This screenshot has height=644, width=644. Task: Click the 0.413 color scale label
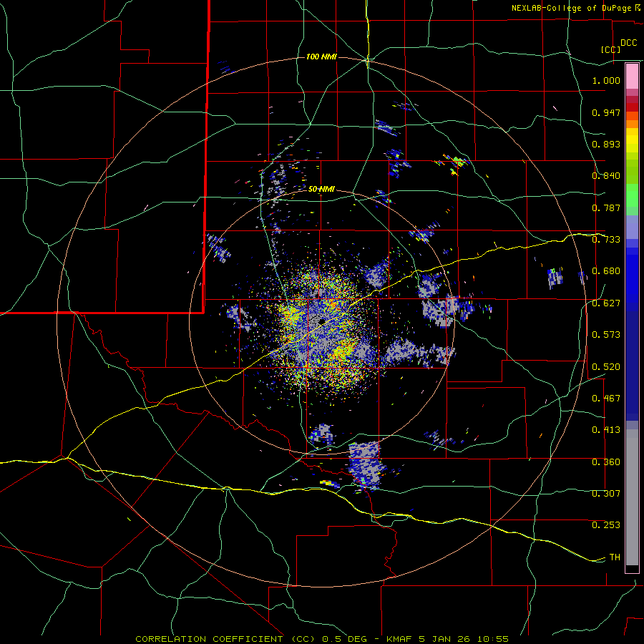[x=606, y=430]
